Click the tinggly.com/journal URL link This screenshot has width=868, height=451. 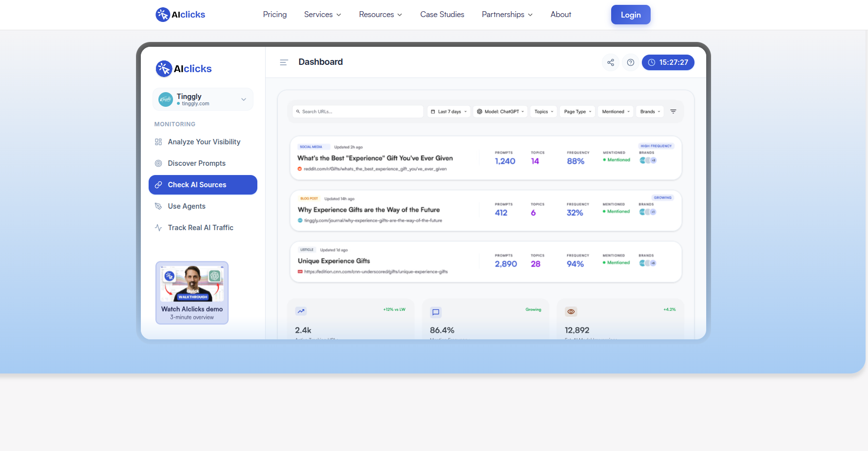point(373,220)
